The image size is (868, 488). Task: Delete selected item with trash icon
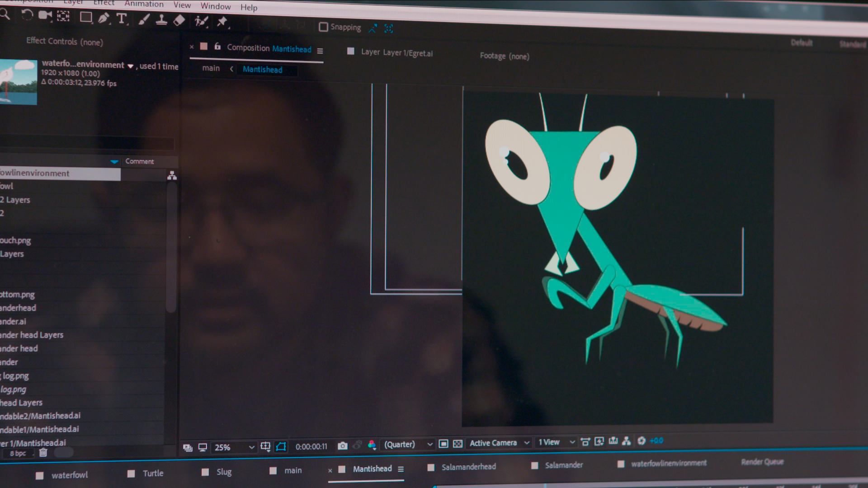click(x=43, y=452)
